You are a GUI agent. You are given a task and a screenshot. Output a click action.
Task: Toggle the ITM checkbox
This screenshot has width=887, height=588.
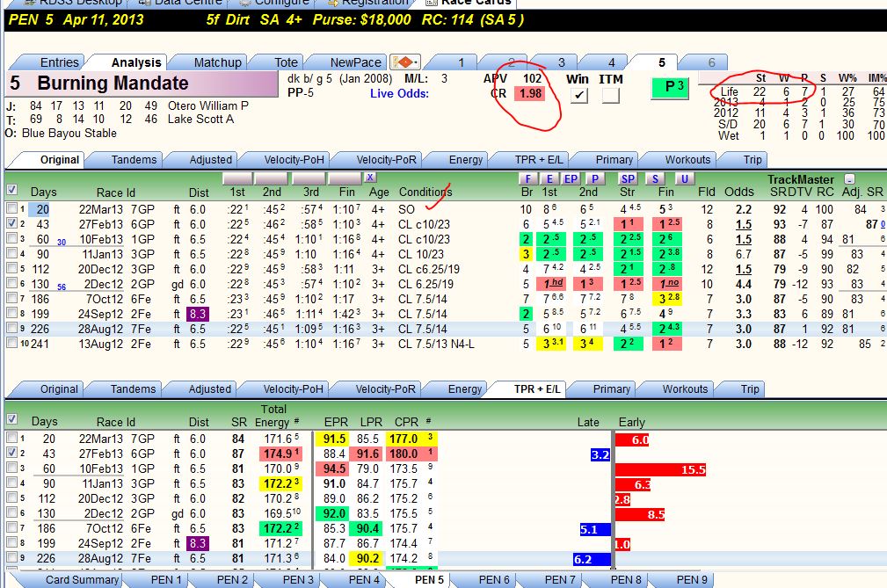611,96
